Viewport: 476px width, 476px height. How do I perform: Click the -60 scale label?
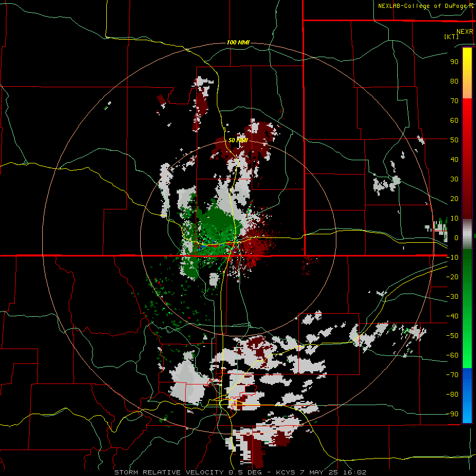coord(452,355)
